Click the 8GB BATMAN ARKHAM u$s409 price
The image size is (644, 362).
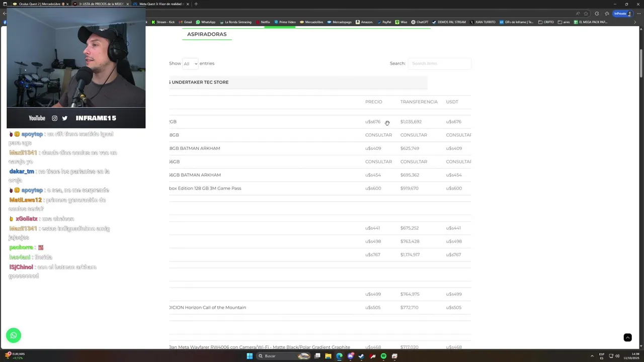[373, 148]
